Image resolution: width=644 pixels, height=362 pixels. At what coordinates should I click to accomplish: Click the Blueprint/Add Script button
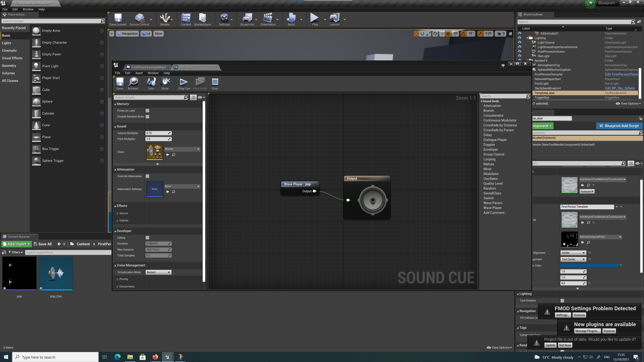point(619,126)
